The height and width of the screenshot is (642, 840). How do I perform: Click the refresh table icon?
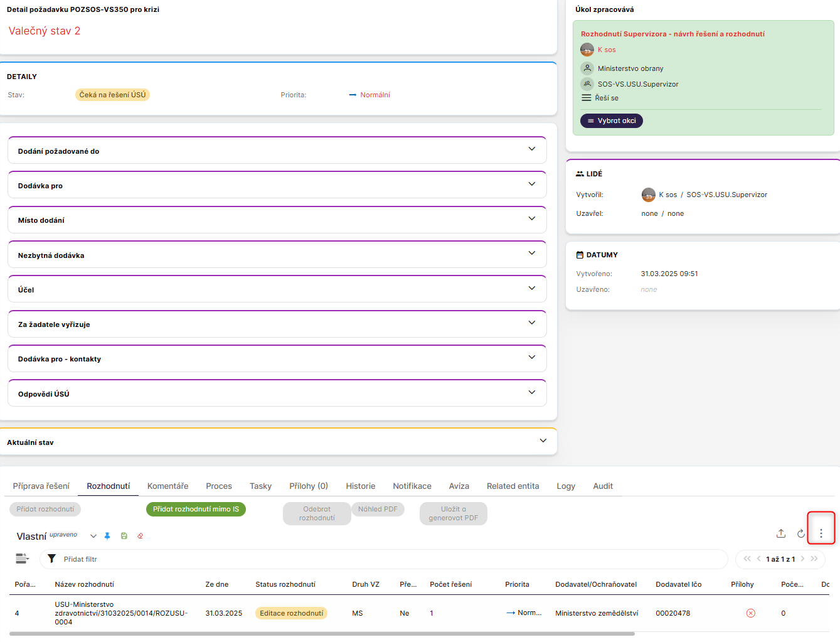pos(800,533)
